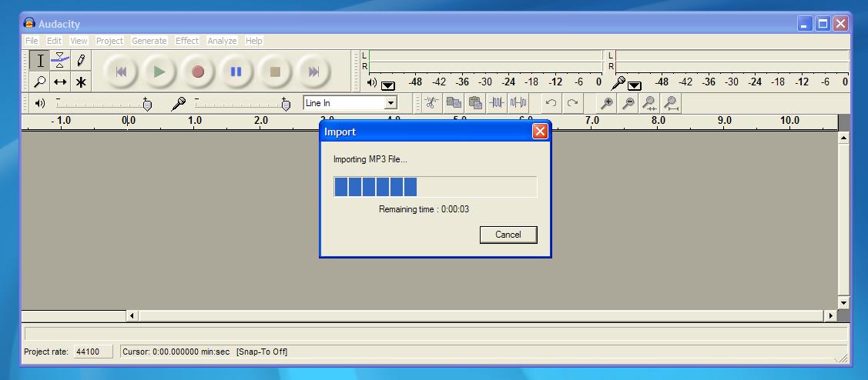Open the input meter dropdown arrow

pos(635,85)
